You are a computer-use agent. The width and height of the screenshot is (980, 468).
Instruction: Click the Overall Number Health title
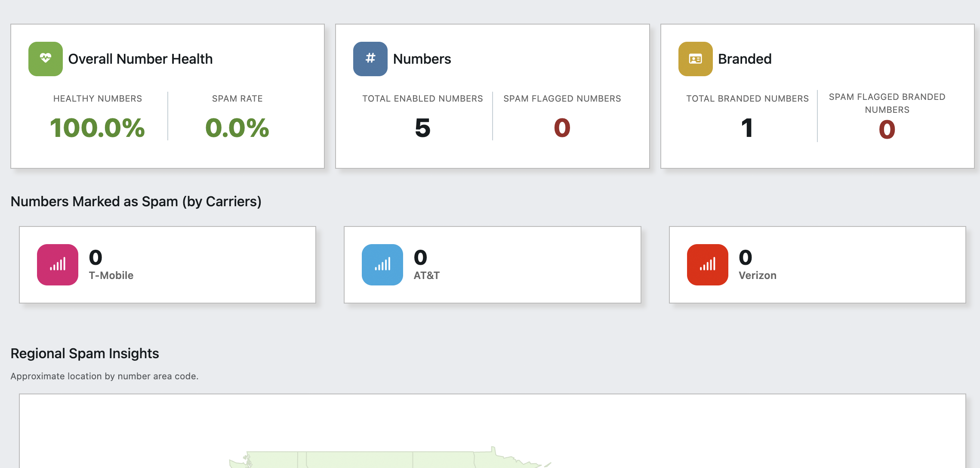point(140,59)
